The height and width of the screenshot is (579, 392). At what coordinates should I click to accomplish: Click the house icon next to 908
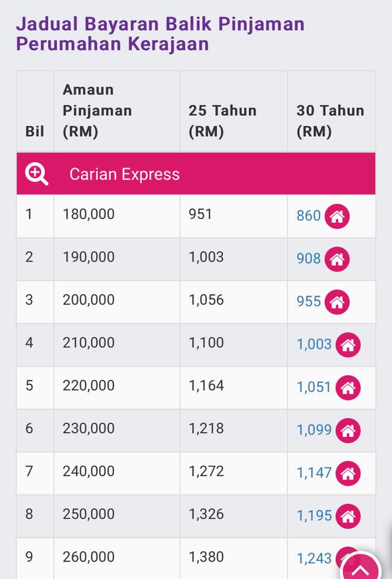337,259
